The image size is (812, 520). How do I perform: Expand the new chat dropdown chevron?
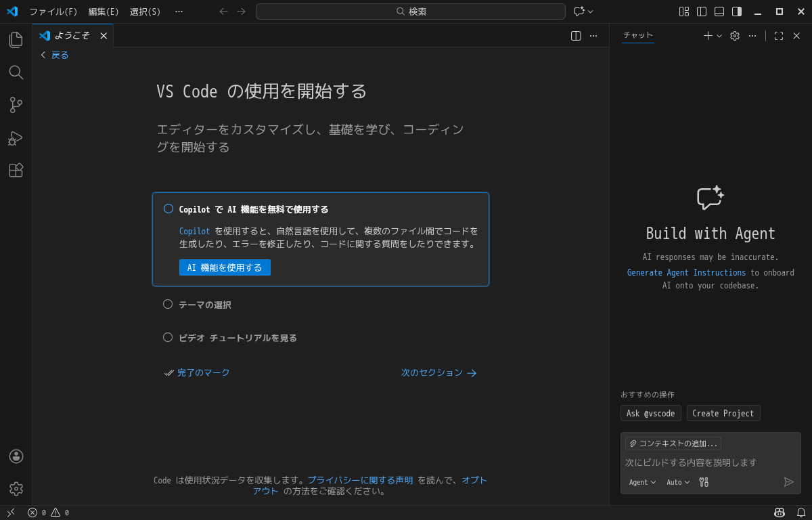point(719,36)
